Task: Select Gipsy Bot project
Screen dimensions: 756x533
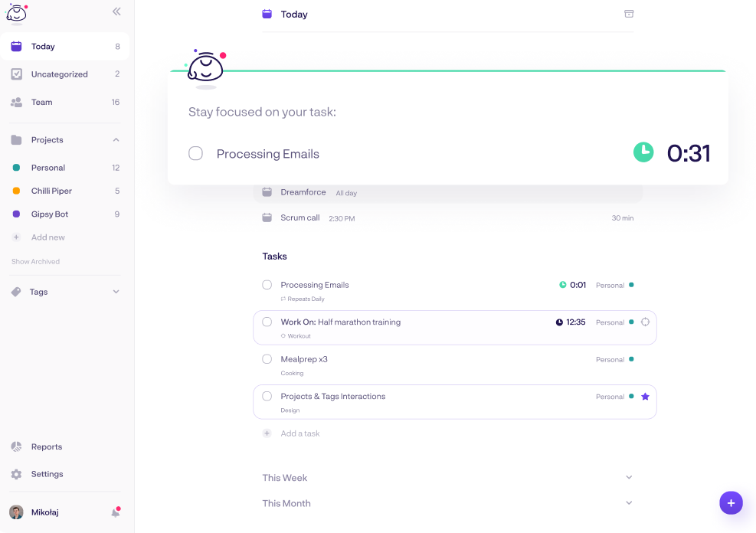Action: (x=50, y=214)
